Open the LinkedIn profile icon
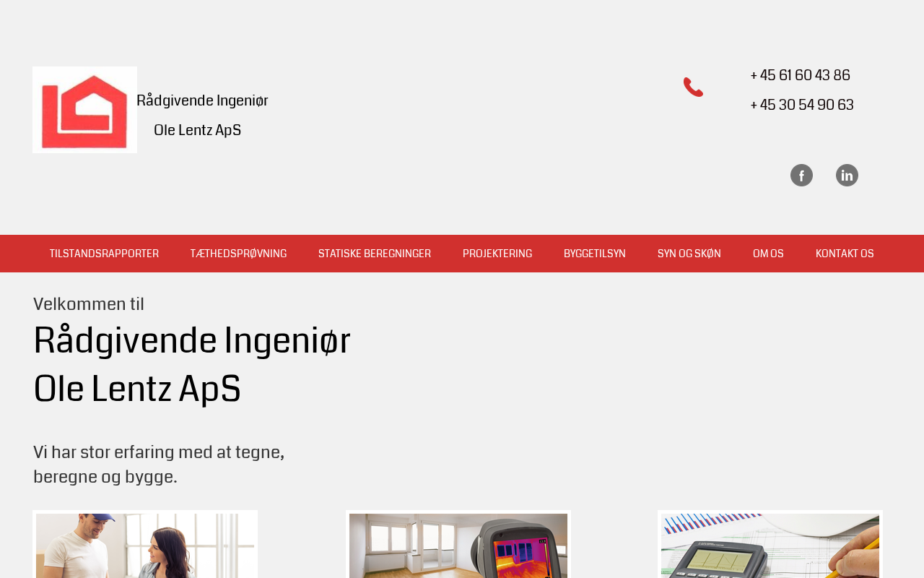This screenshot has height=578, width=924. 847,176
